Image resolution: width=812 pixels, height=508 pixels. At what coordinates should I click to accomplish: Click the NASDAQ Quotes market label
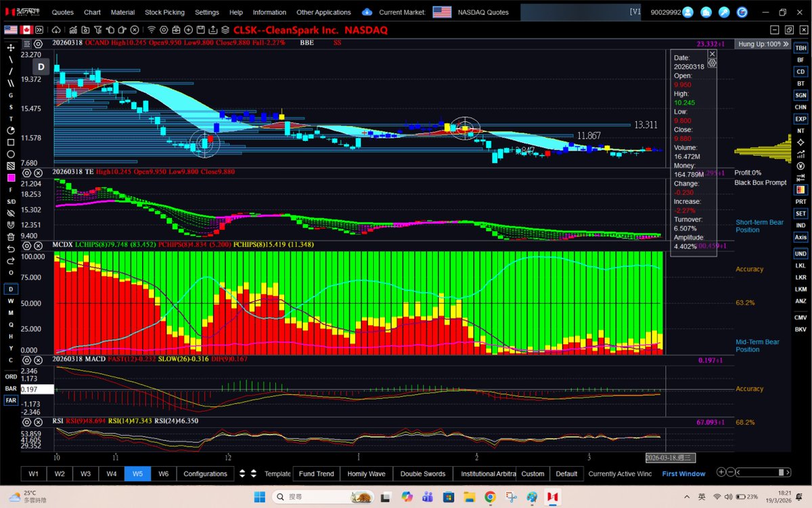[483, 12]
